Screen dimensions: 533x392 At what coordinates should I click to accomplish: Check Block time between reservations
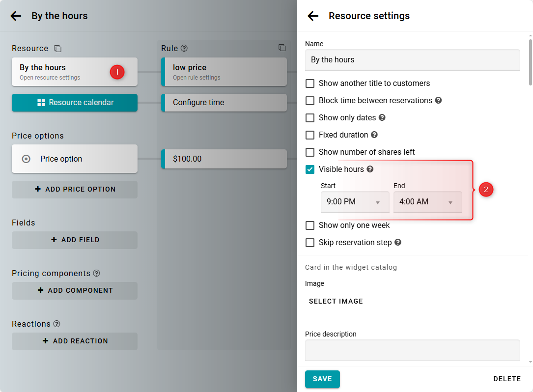click(x=310, y=101)
